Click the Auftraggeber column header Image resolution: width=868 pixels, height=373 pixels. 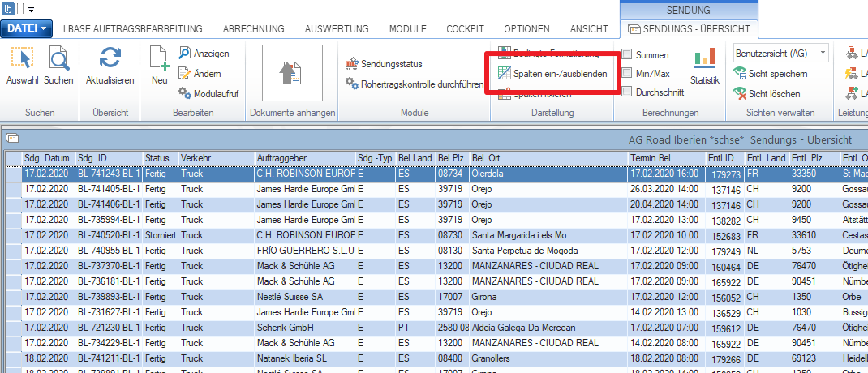[304, 158]
